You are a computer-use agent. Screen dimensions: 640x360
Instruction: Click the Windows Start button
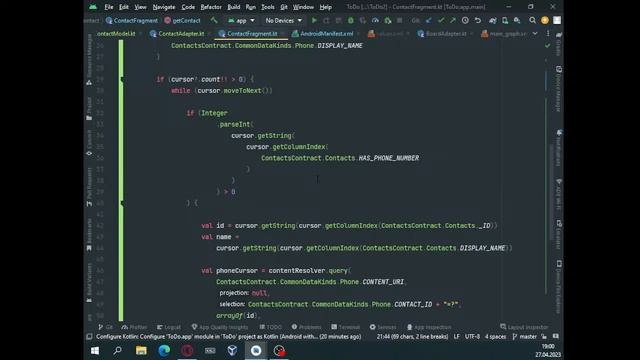pyautogui.click(x=95, y=351)
